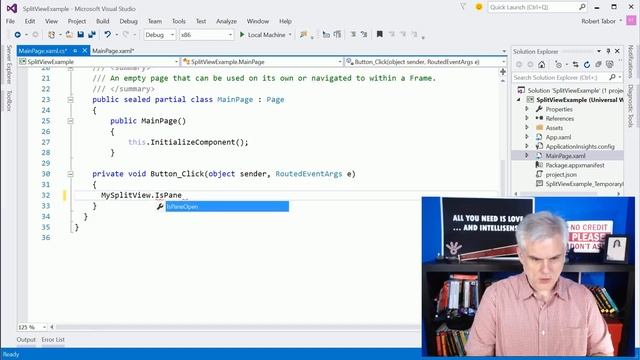
Task: Toggle a bookmark with the bookmark icon
Action: pos(380,35)
